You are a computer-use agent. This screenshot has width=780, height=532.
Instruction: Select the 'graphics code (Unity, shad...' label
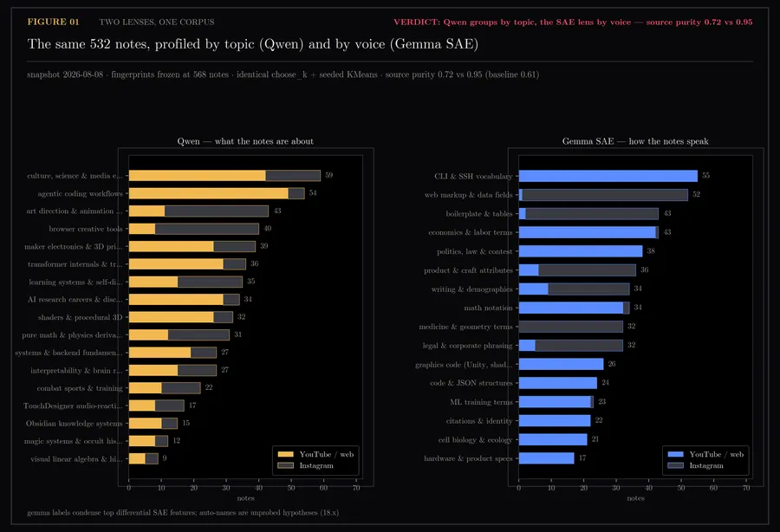(x=464, y=365)
